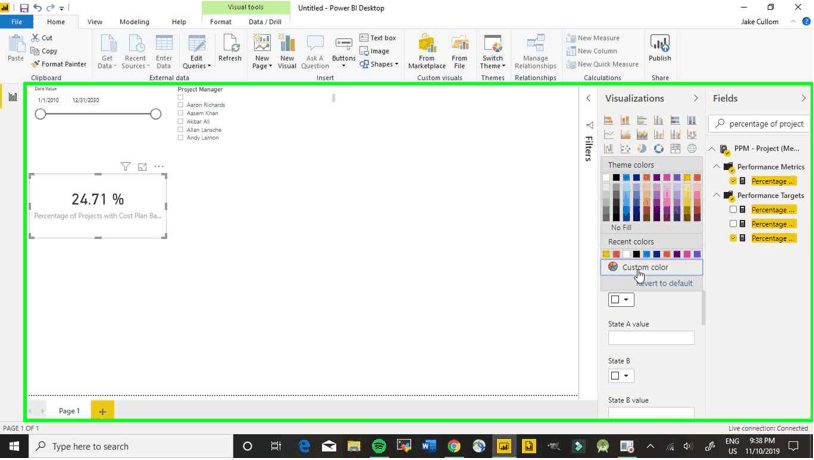This screenshot has width=814, height=460.
Task: Collapse the PPM - Project tree node
Action: point(712,149)
